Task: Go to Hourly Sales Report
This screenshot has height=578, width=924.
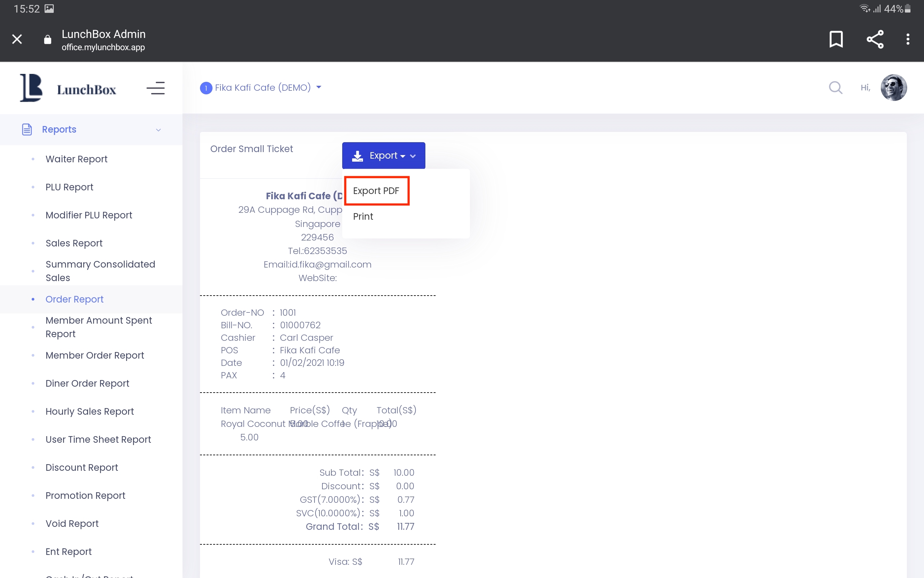Action: pos(90,411)
